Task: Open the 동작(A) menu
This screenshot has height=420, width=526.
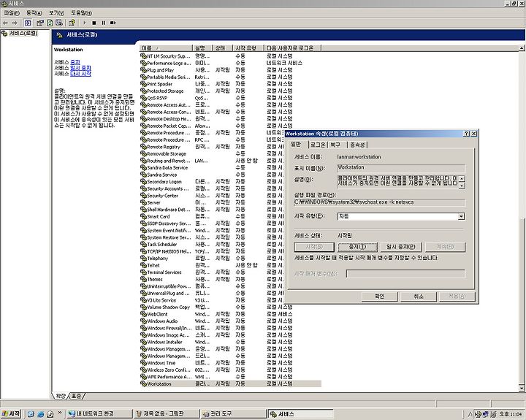Action: (x=34, y=12)
